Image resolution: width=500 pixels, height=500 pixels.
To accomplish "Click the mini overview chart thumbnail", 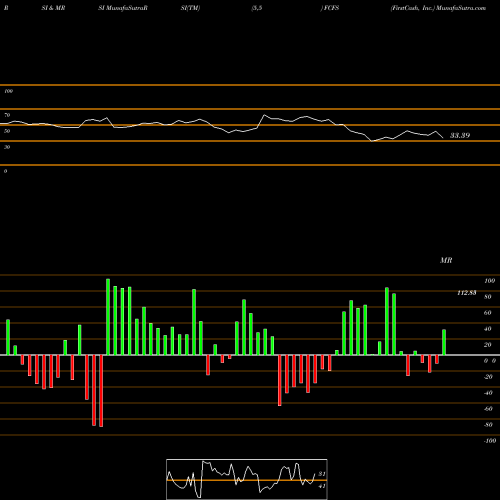I will tap(247, 479).
